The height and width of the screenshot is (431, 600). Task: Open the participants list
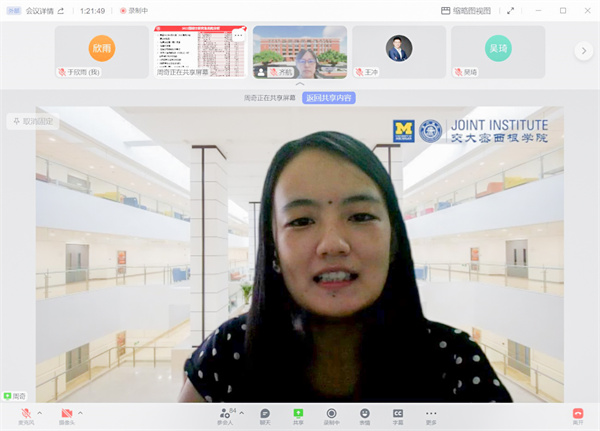[224, 414]
